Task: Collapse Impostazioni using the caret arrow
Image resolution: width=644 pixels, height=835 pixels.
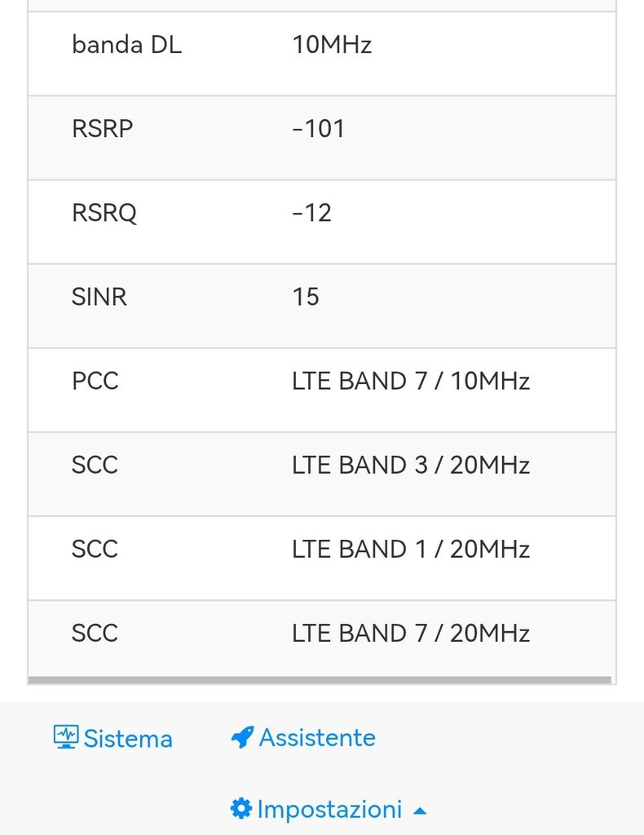Action: [x=420, y=811]
